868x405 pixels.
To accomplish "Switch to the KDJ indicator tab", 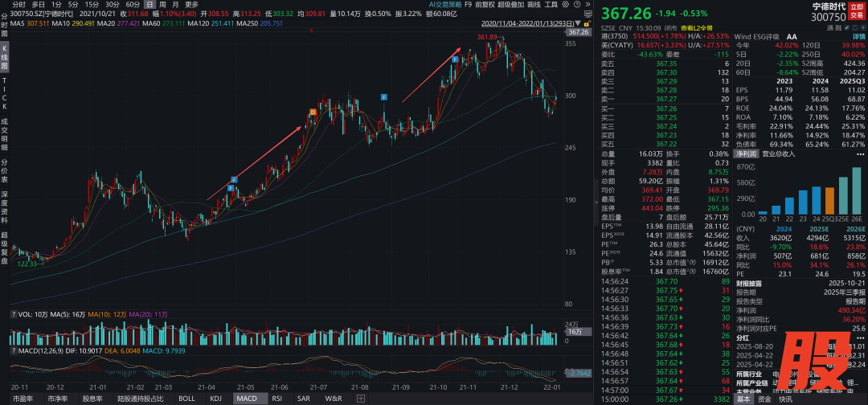I will (x=215, y=399).
